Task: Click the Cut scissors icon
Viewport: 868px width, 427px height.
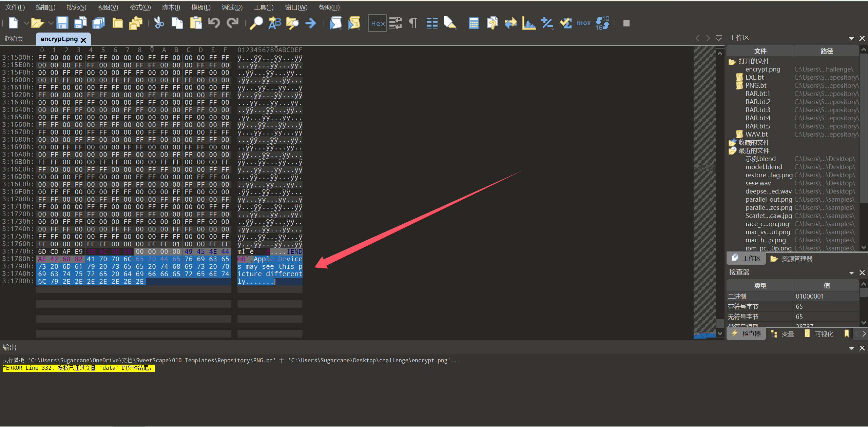Action: point(159,23)
